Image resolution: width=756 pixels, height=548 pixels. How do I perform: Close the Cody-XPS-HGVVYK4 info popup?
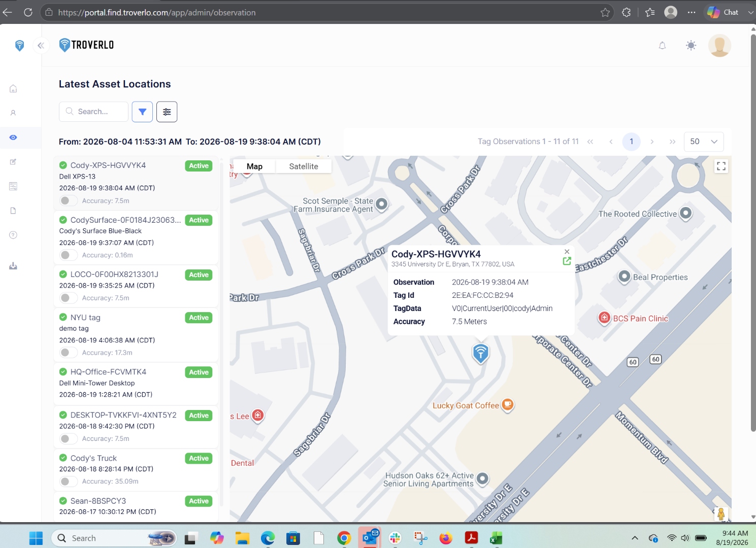(567, 252)
